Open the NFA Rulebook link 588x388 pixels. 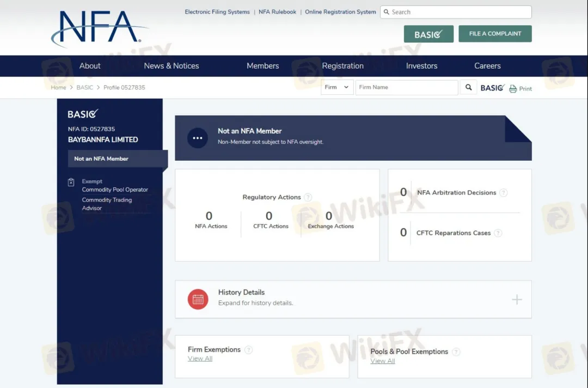(x=278, y=12)
